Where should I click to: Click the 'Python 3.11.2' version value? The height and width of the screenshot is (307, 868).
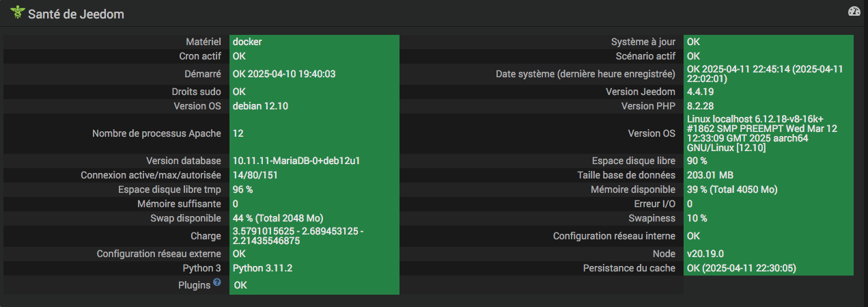coord(263,267)
